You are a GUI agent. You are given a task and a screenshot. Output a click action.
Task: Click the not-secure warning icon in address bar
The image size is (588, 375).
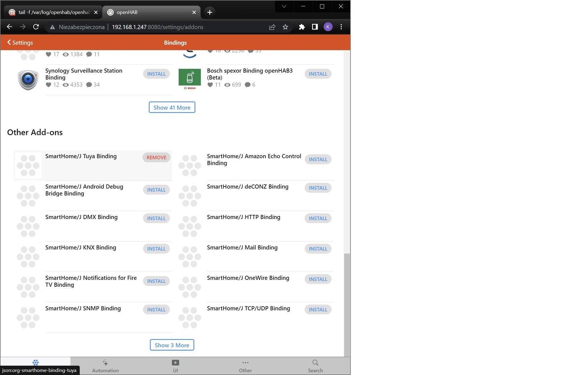(x=52, y=27)
